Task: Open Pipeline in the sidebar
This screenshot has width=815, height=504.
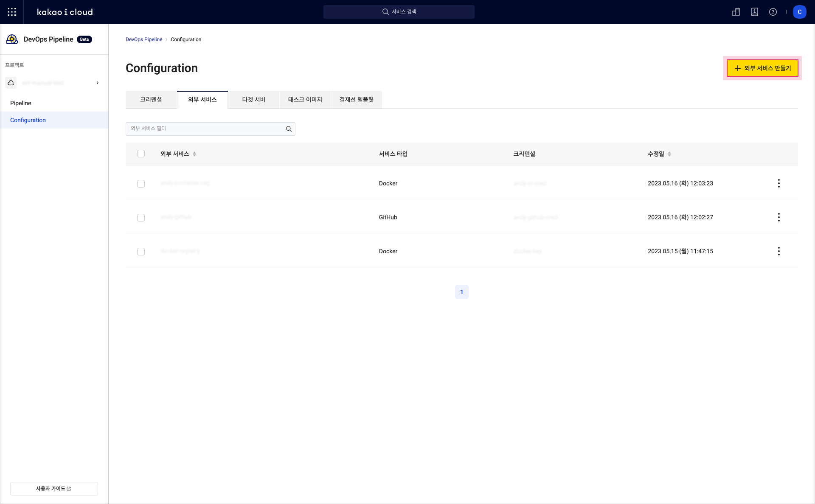Action: point(54,103)
